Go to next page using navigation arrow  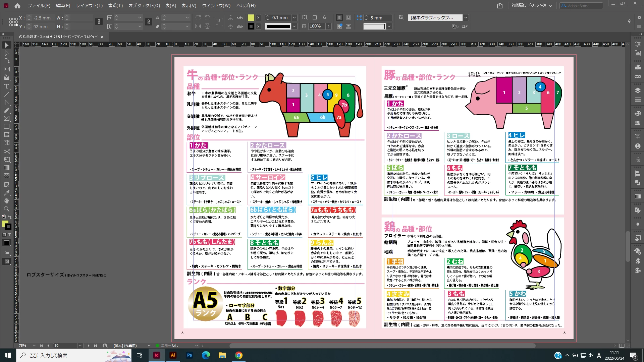click(x=89, y=346)
